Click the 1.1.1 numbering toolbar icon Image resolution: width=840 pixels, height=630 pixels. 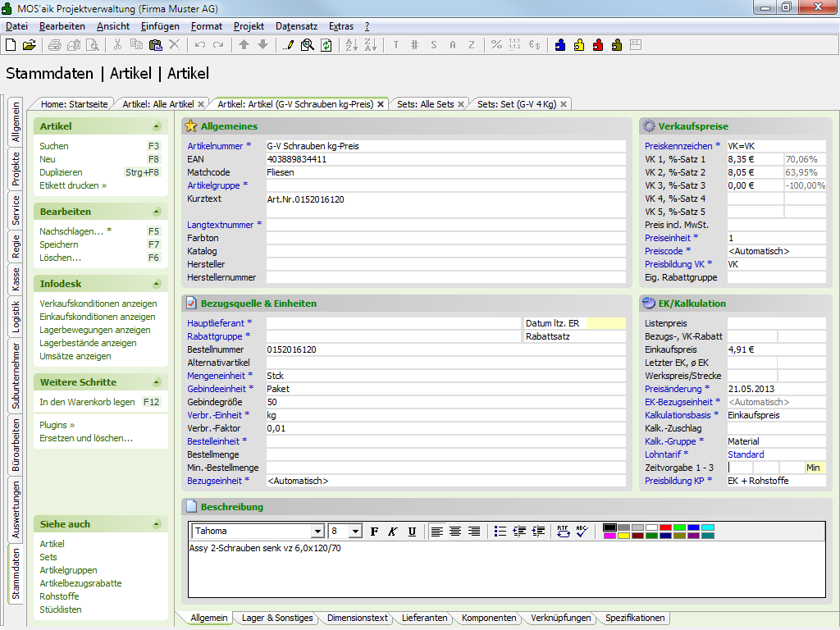point(515,45)
